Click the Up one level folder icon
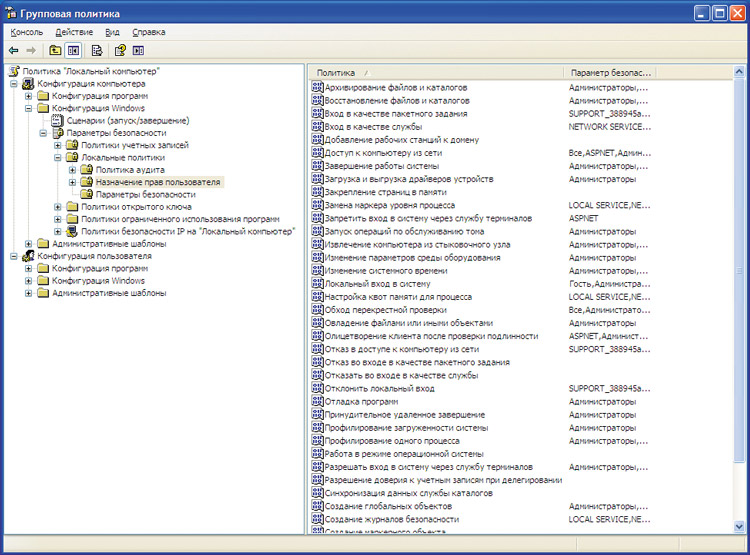750x555 pixels. pyautogui.click(x=55, y=50)
